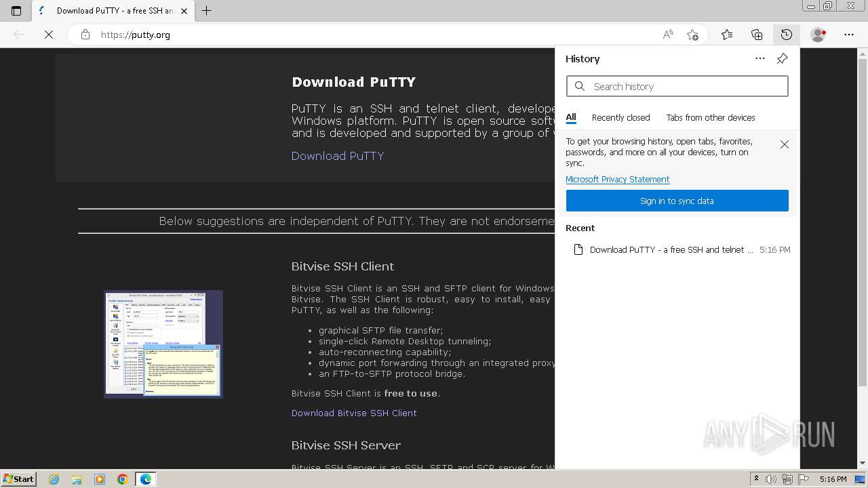Open File Explorer from taskbar

pyautogui.click(x=77, y=479)
